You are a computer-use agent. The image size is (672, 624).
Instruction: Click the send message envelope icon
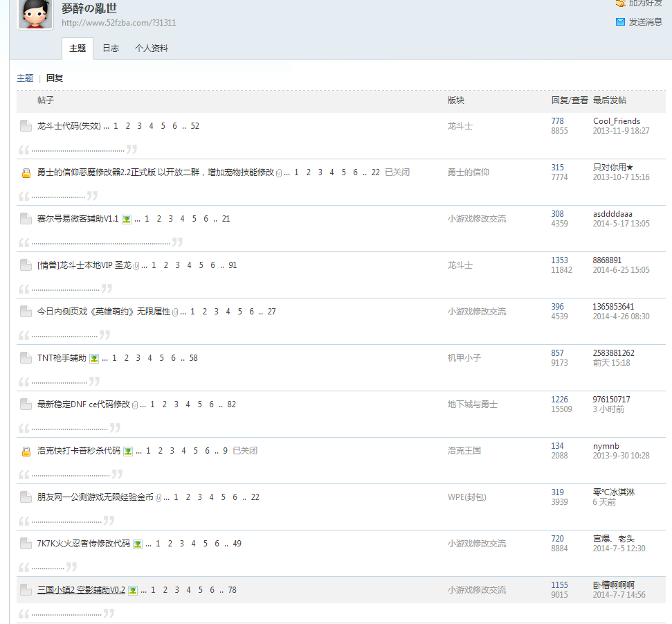tap(620, 22)
